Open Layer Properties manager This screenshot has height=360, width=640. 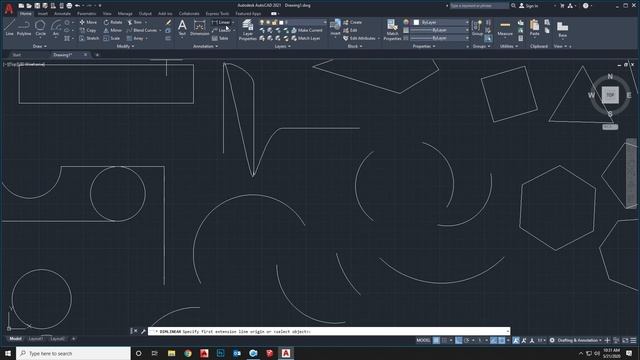247,30
